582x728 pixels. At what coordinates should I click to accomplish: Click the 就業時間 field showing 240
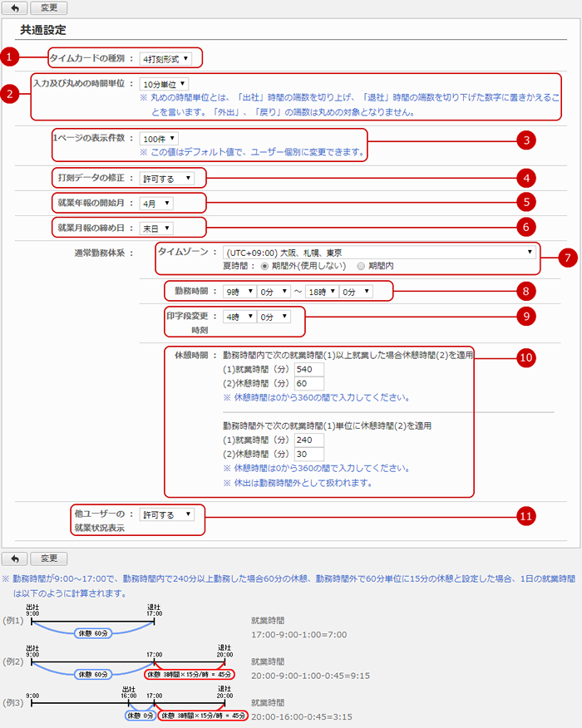pos(308,440)
